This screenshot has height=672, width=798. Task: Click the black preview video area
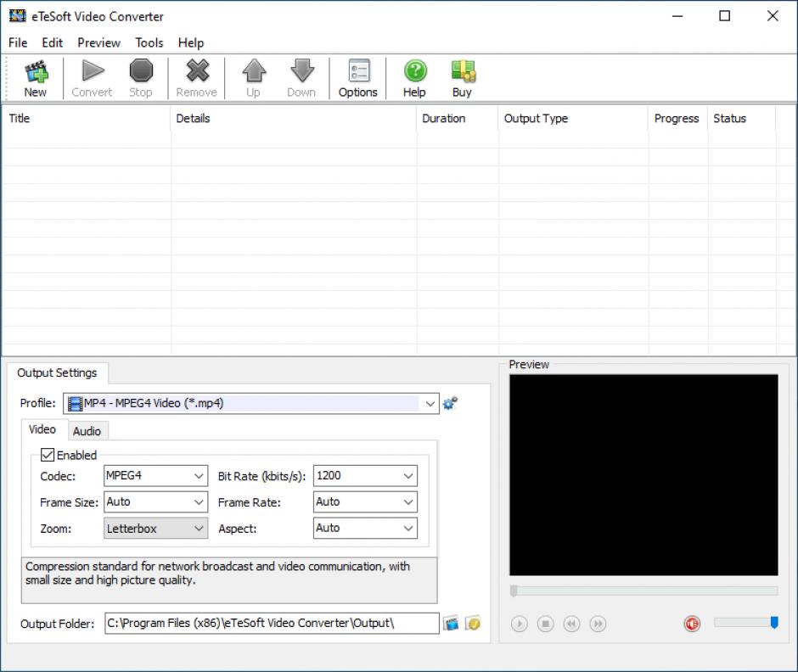click(643, 475)
